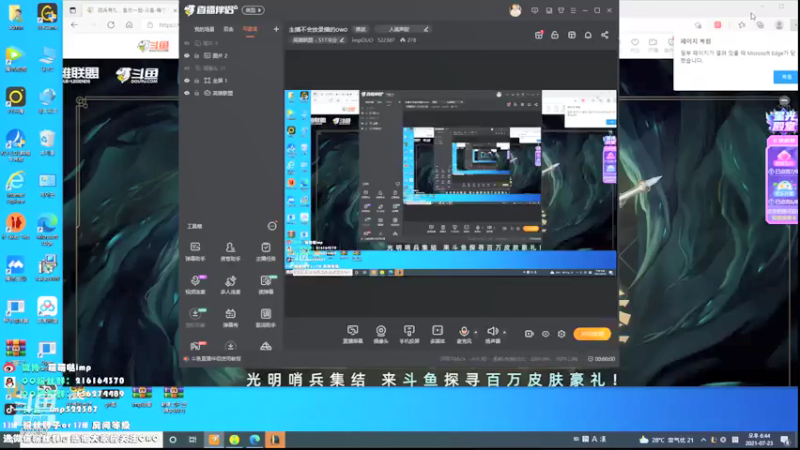Share the stream using the share icon
The width and height of the screenshot is (800, 450).
tap(605, 35)
